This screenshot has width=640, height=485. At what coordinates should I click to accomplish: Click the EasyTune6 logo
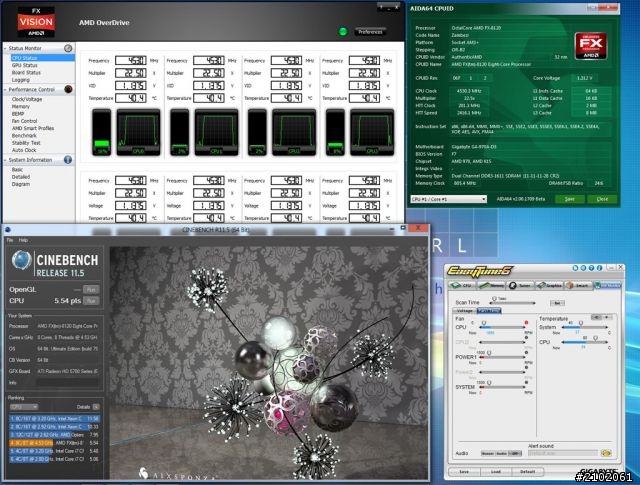(x=479, y=271)
